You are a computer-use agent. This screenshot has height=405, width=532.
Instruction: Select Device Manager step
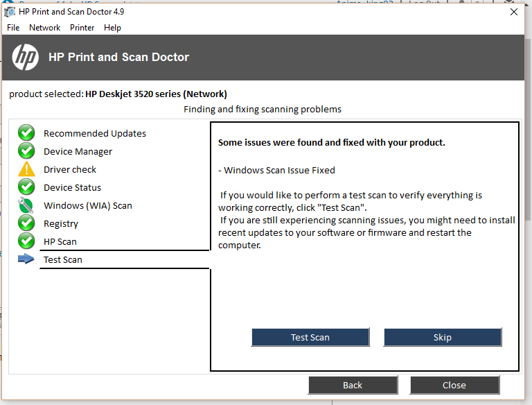click(x=78, y=152)
